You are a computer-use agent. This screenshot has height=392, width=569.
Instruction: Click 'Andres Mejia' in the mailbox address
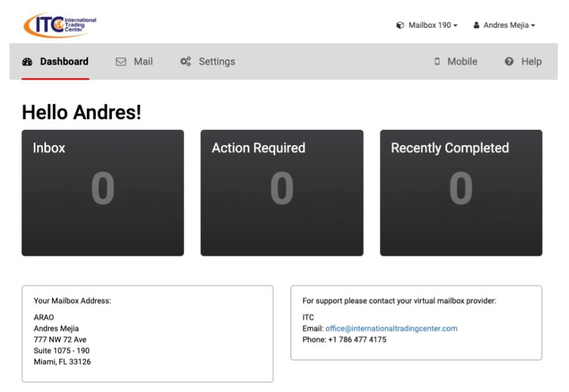point(56,329)
